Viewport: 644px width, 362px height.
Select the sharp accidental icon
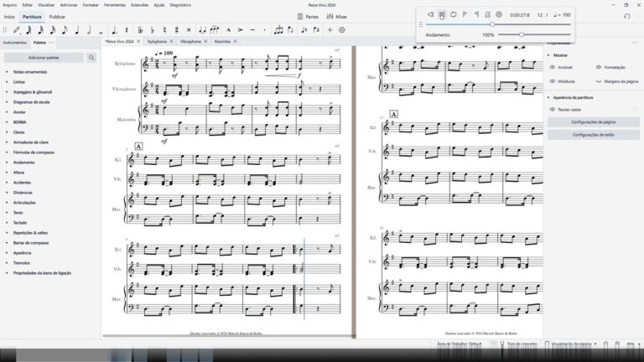coord(177,30)
